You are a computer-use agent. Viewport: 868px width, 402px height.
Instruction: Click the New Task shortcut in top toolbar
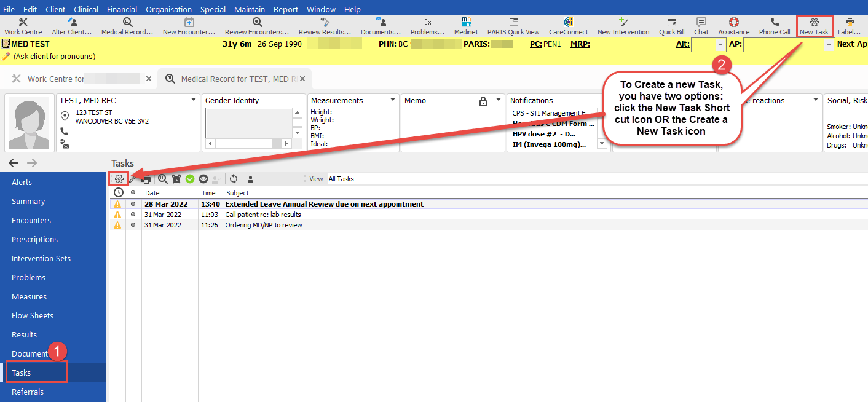pos(814,26)
